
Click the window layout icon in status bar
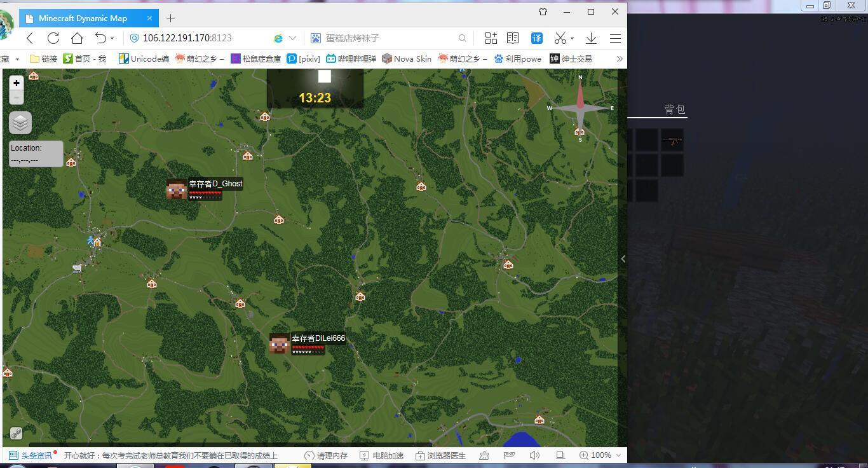(560, 455)
